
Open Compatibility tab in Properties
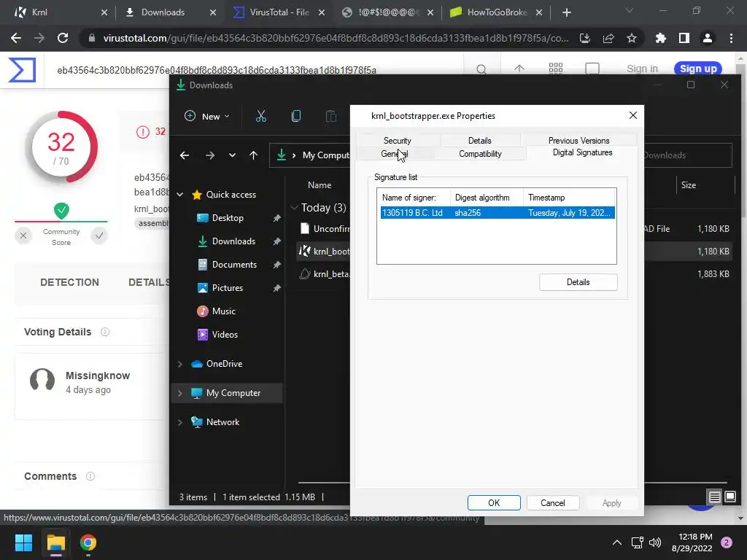tap(480, 154)
